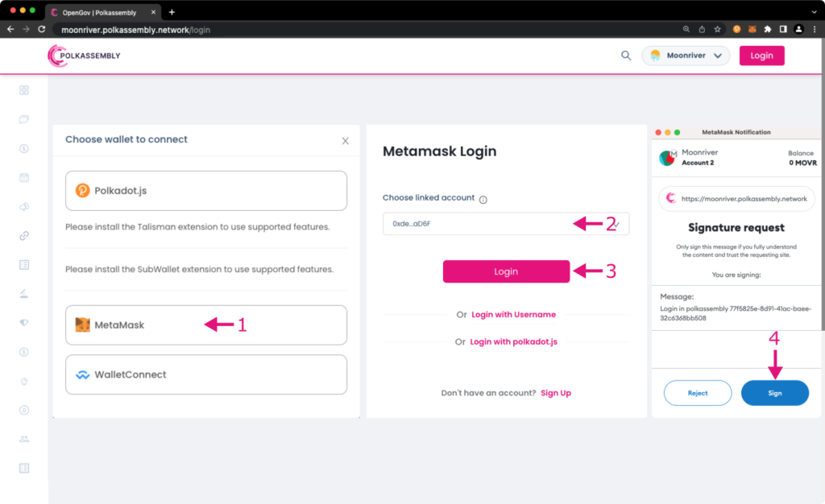Open the bottom list icon in sidebar
Viewport: 825px width, 504px height.
coord(24,468)
